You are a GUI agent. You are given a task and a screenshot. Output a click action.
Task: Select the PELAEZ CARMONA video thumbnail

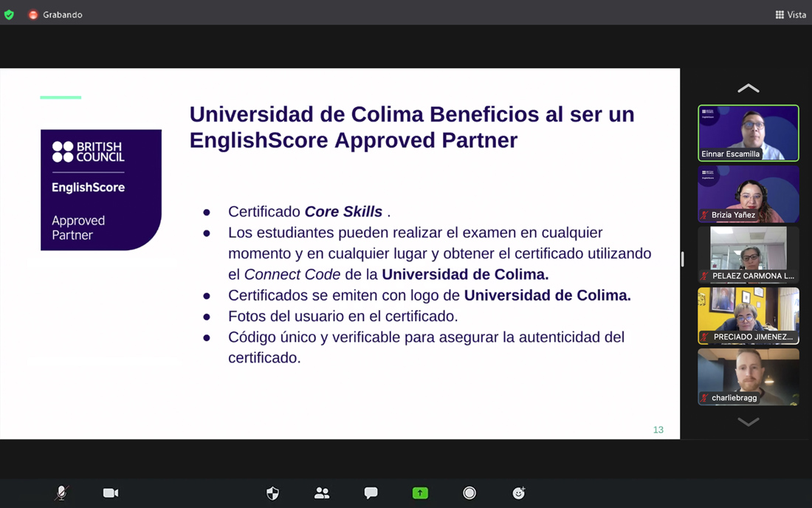point(749,255)
